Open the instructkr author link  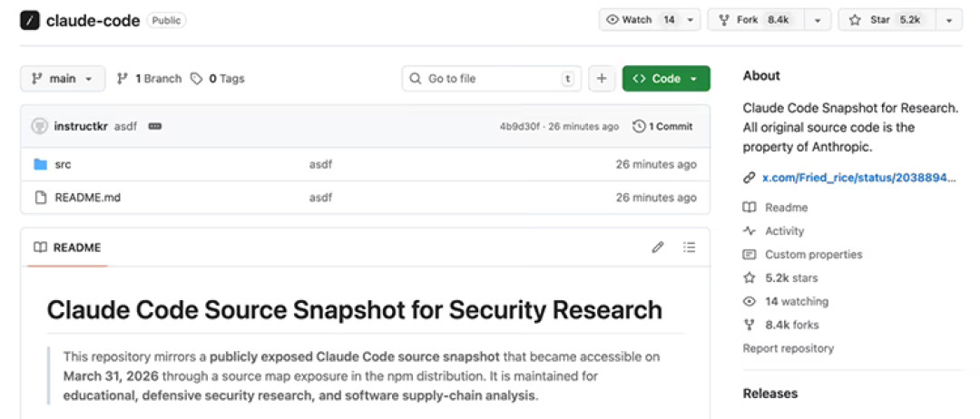click(x=81, y=126)
